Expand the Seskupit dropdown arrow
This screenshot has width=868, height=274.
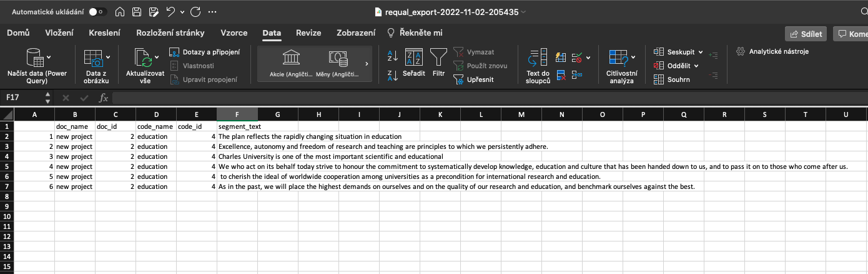pos(701,52)
